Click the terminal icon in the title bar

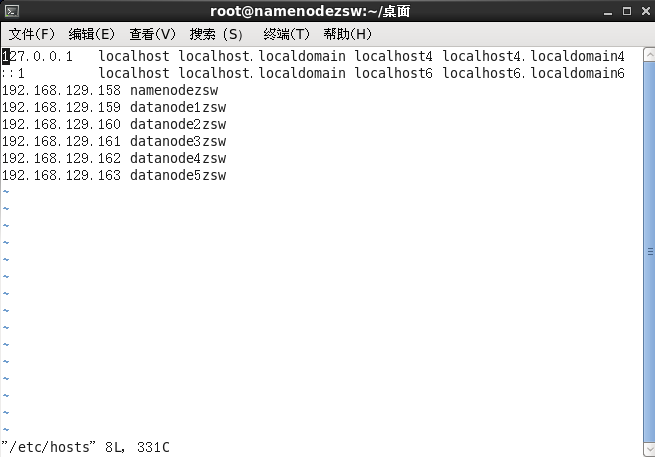(12, 11)
